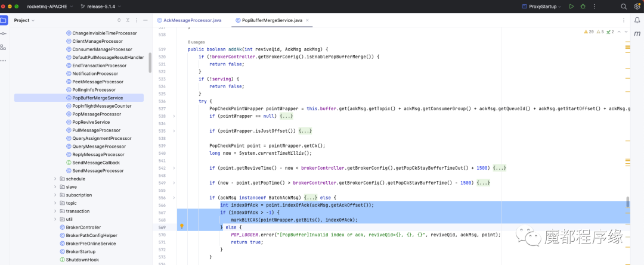
Task: Select NotificationProcessor in project tree
Action: (x=95, y=73)
